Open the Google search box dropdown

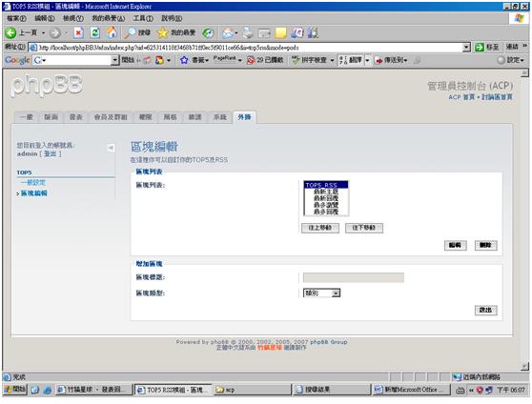[x=114, y=60]
